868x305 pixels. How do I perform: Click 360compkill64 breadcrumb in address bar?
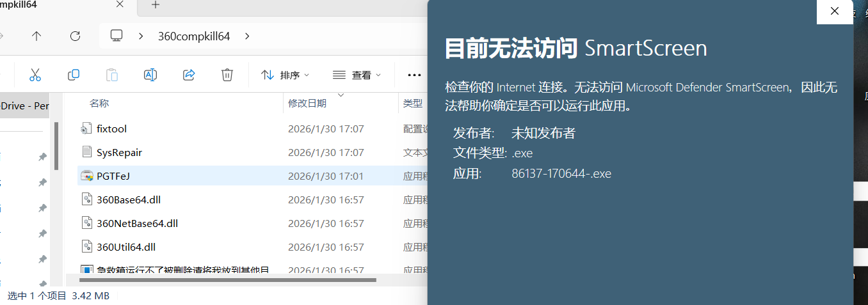(194, 36)
